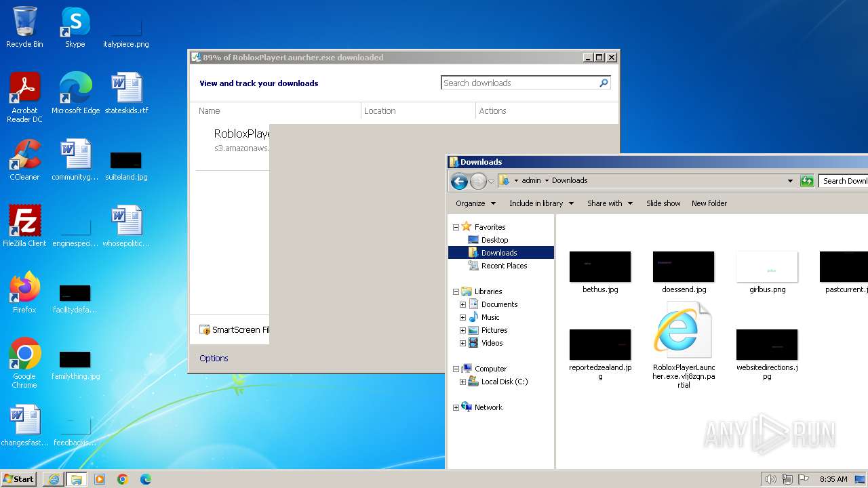Click the taskbar clock showing 8:35 AM
Viewport: 868px width, 488px height.
tap(833, 479)
